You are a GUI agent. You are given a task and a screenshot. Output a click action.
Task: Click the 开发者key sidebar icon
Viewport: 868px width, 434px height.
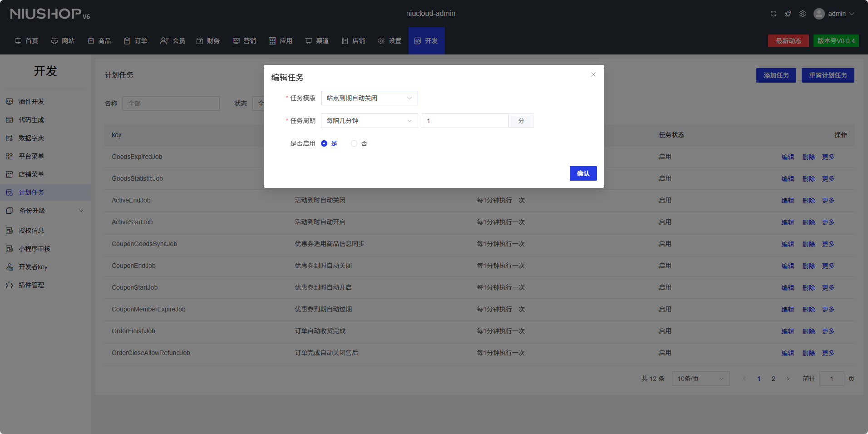[10, 267]
